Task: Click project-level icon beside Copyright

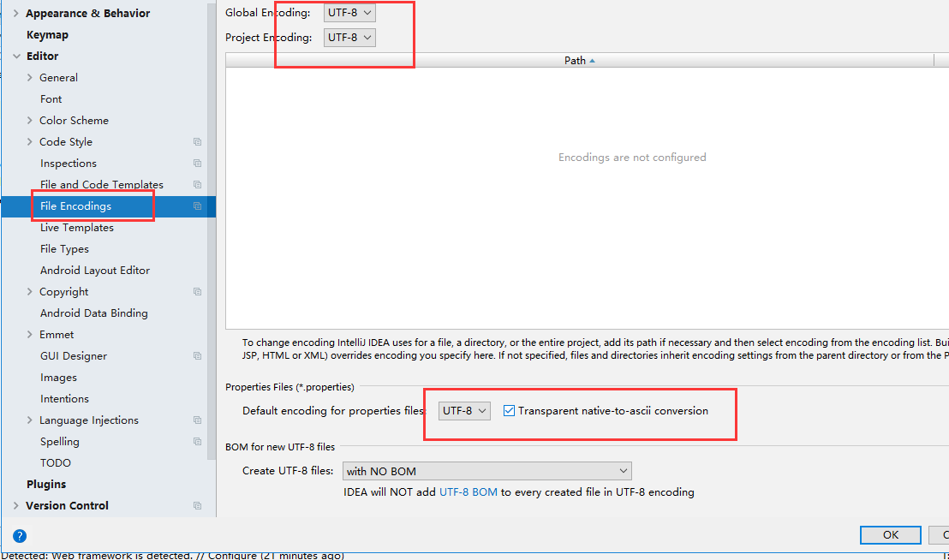Action: (197, 291)
